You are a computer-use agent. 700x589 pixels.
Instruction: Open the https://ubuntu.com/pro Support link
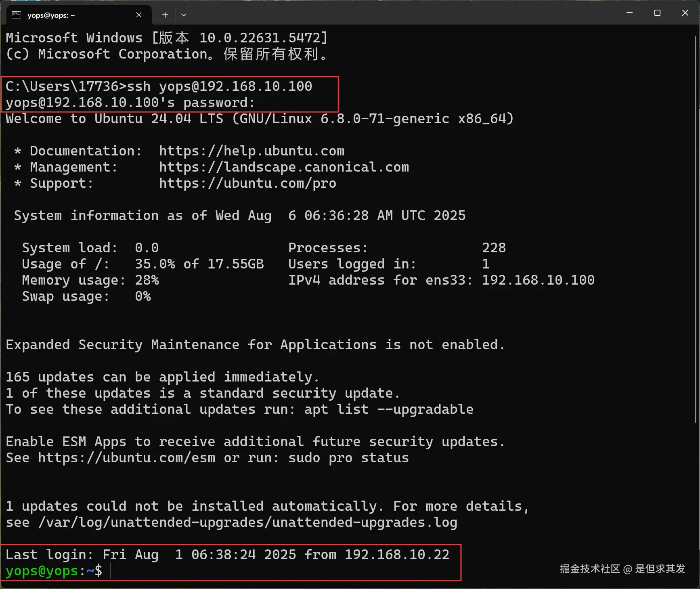tap(247, 183)
